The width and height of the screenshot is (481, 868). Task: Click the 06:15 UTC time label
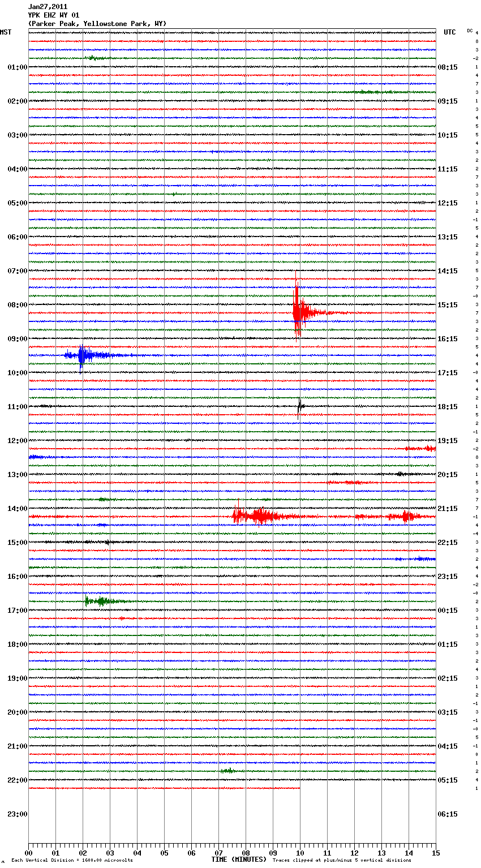448,814
